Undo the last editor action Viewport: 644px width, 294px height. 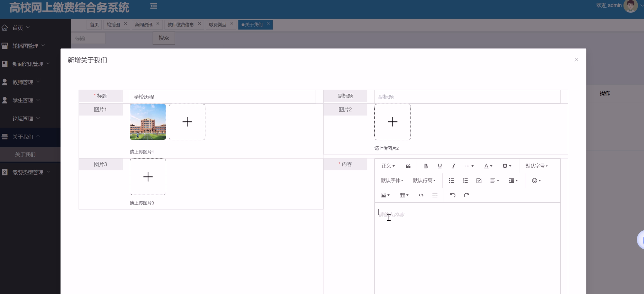coord(453,195)
